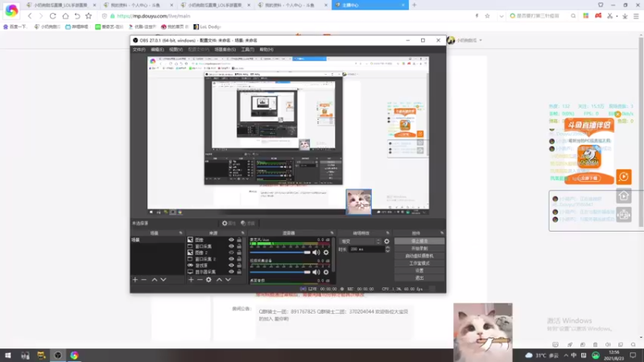Reload the browser page
The width and height of the screenshot is (644, 362).
point(52,16)
